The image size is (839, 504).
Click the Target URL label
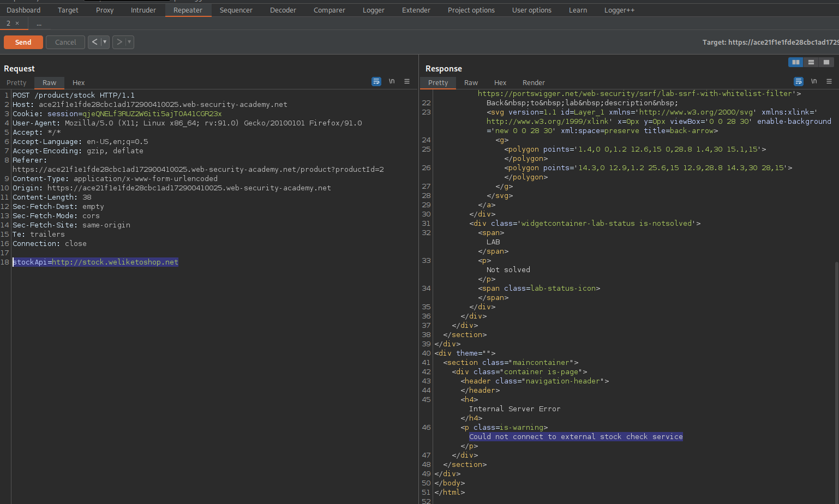[770, 42]
